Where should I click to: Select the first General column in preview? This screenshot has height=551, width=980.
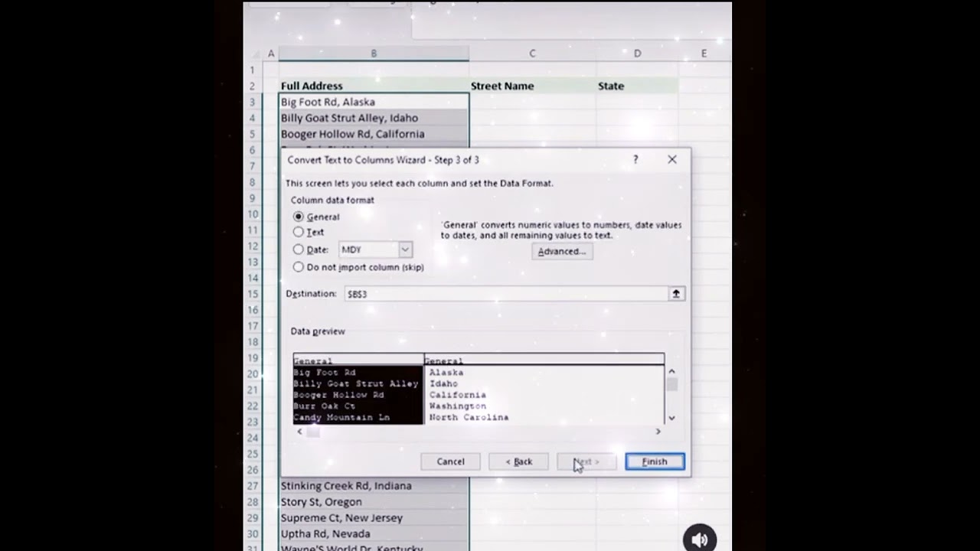click(x=358, y=360)
